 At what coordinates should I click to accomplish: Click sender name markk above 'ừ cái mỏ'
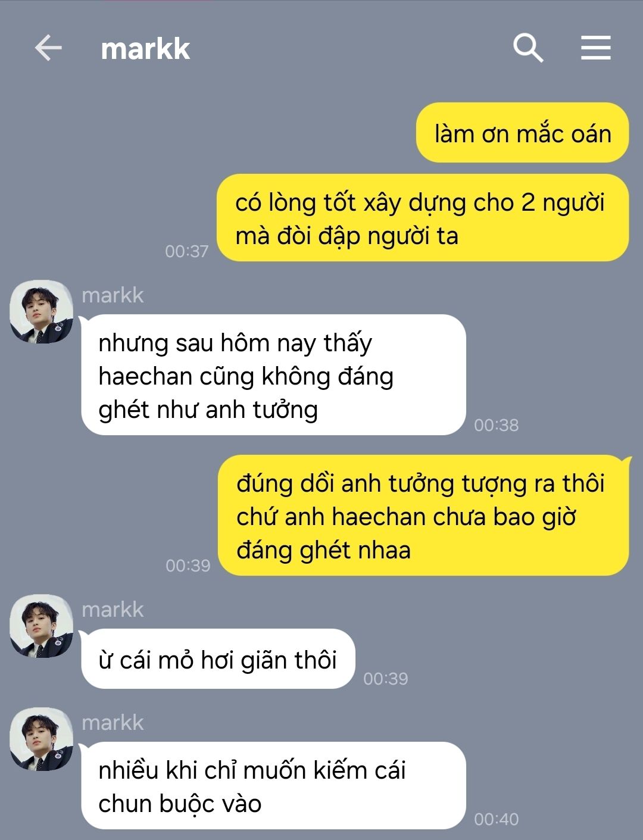tap(113, 609)
